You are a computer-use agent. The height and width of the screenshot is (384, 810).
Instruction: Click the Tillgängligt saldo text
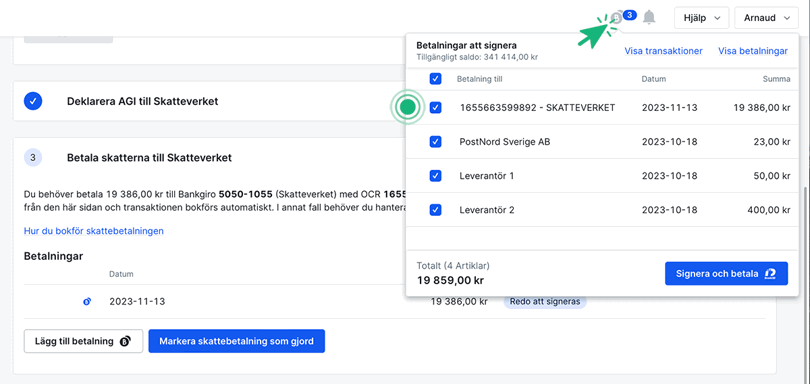tap(477, 57)
